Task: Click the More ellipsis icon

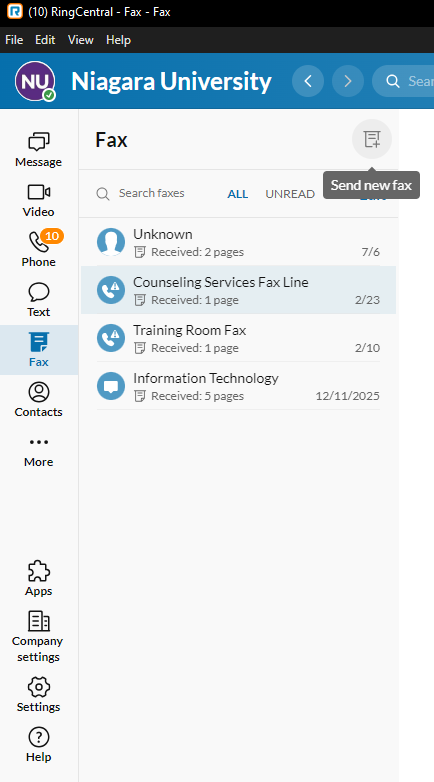Action: tap(38, 442)
